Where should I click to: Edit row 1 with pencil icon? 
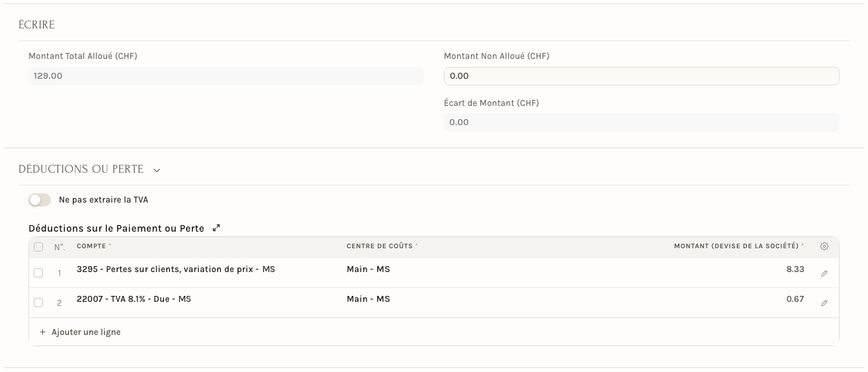(824, 273)
